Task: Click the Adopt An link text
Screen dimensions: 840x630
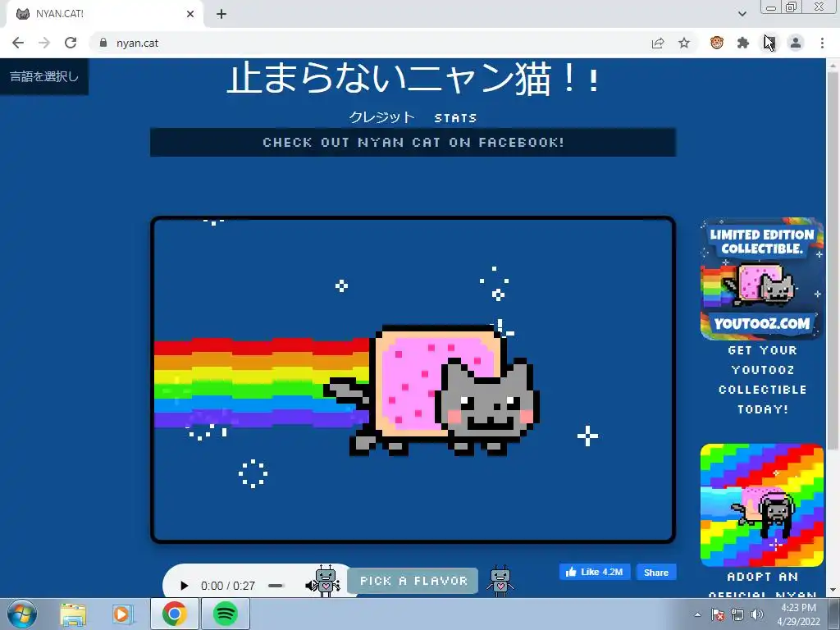Action: tap(762, 577)
